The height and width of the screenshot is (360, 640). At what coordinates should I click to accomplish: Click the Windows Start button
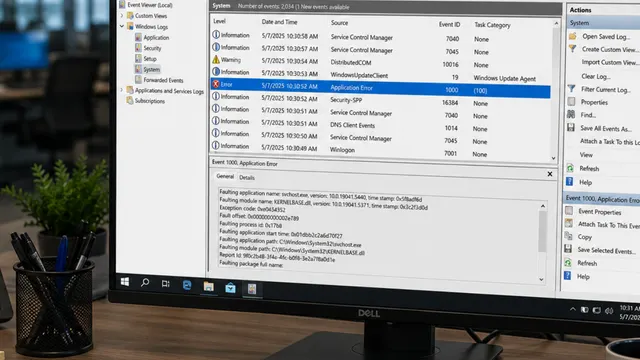pyautogui.click(x=125, y=282)
